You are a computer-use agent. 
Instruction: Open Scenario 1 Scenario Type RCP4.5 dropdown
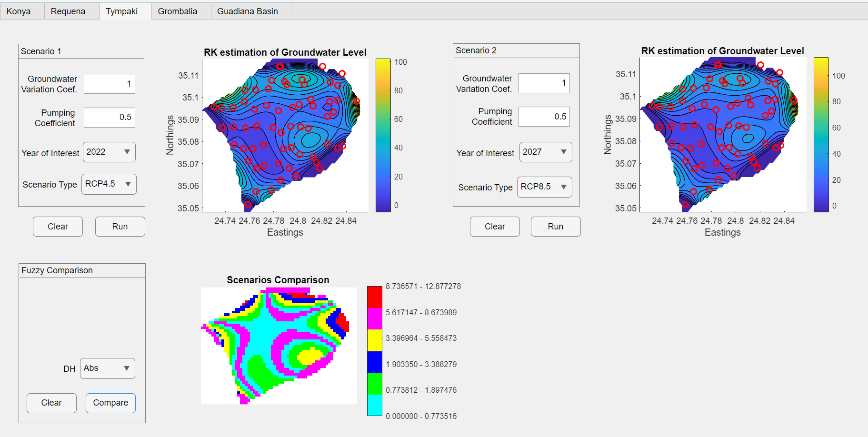click(x=109, y=184)
